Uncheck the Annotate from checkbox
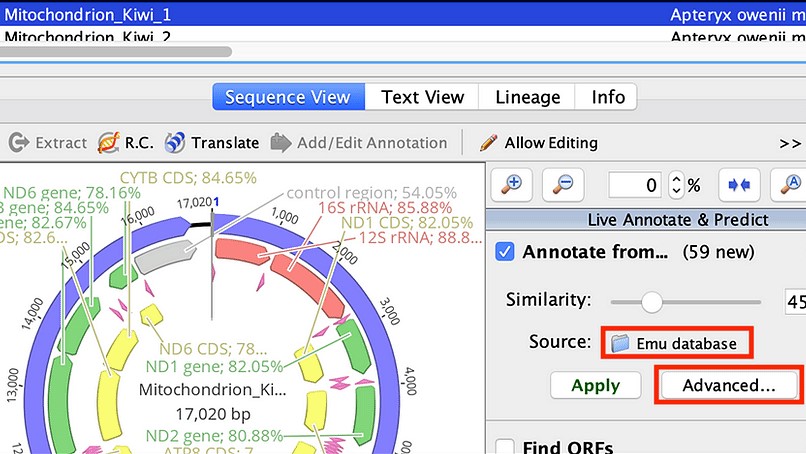The height and width of the screenshot is (454, 806). 505,252
